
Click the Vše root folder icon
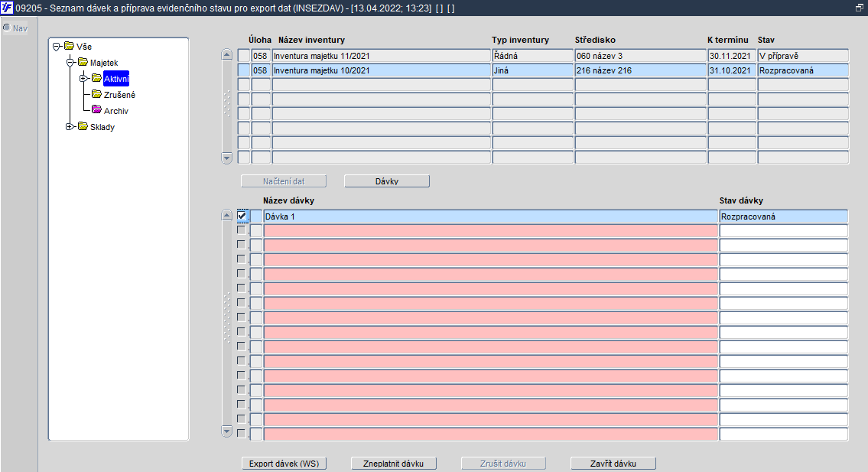click(x=69, y=46)
